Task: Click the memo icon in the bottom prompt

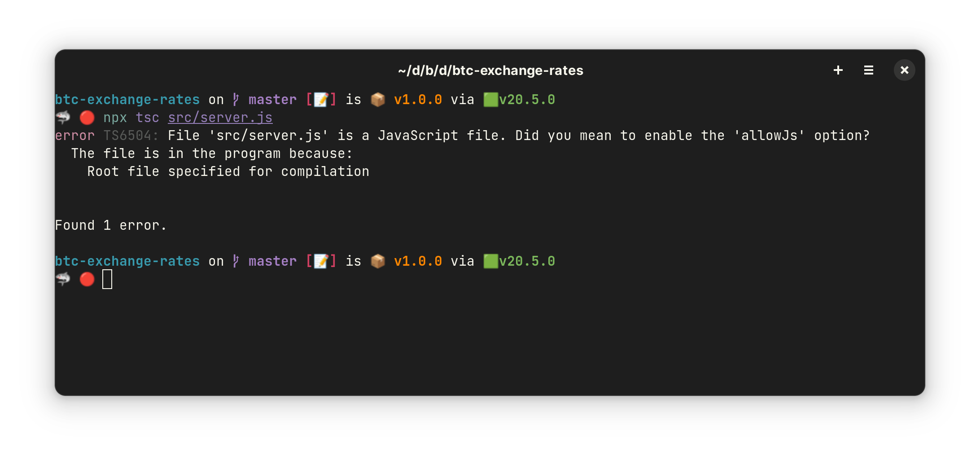Action: (321, 261)
